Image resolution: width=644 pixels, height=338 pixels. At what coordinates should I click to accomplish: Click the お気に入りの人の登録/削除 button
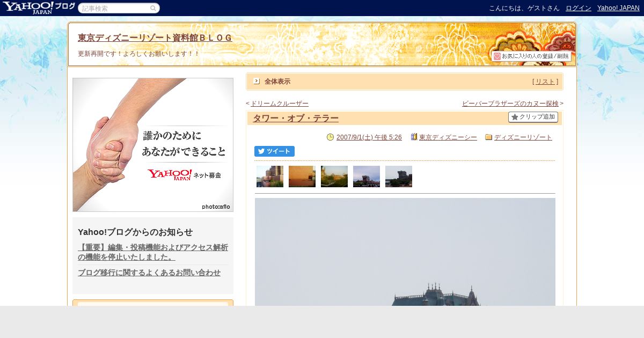pyautogui.click(x=531, y=56)
